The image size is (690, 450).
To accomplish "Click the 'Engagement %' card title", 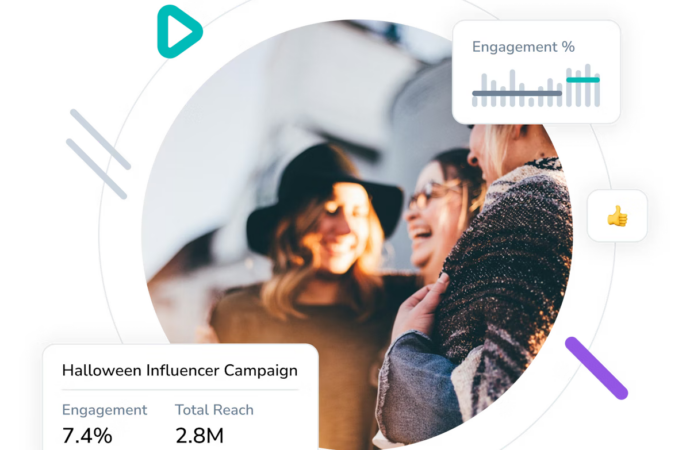I will click(523, 47).
